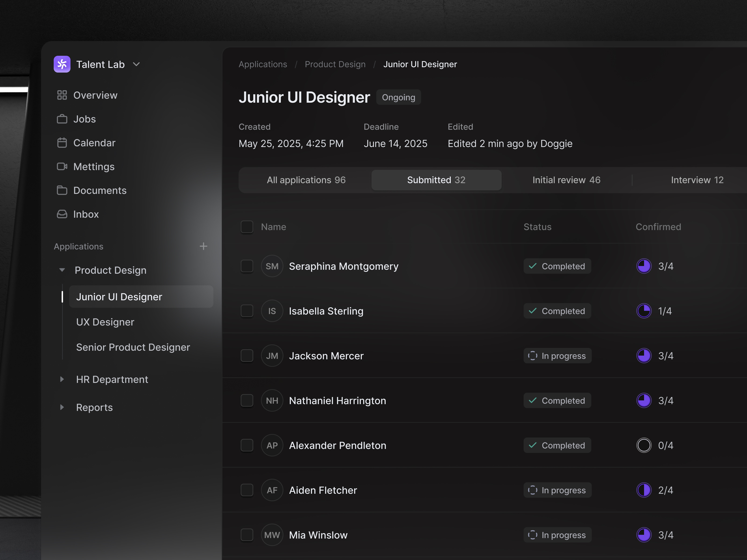
Task: Open the Inbox mail icon
Action: [x=62, y=214]
